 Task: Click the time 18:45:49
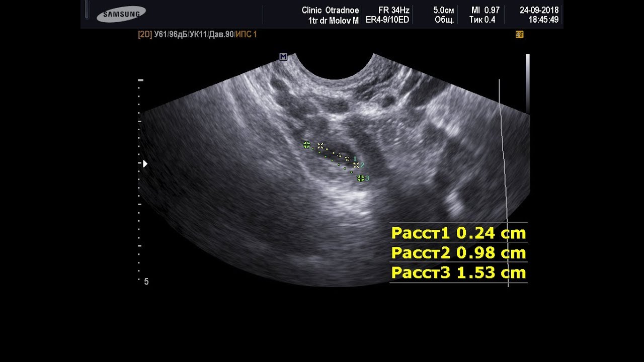click(543, 20)
